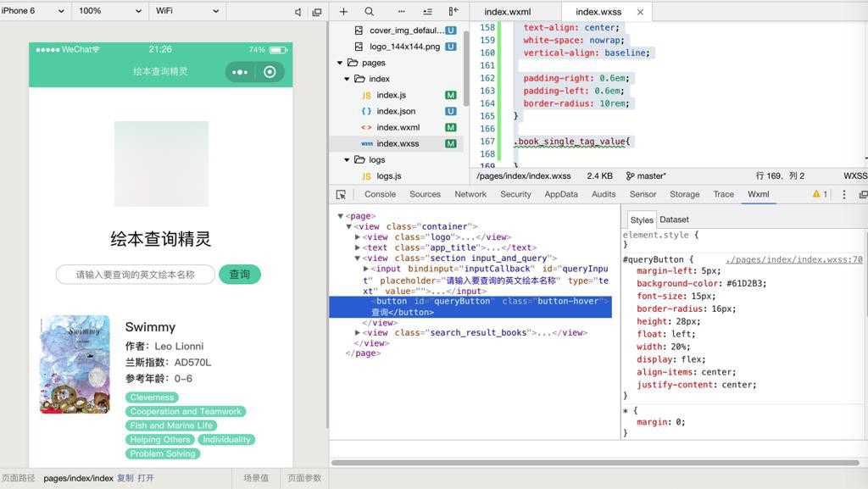Open the Sensor tab
868x489 pixels.
(x=643, y=194)
